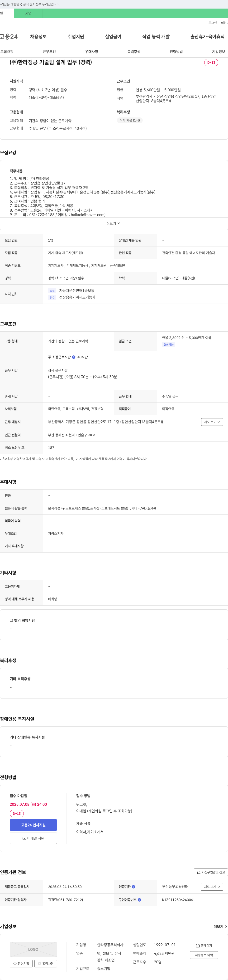228x980 pixels.
Task: Open the help icon beside 구인인증번호
Action: point(139,900)
